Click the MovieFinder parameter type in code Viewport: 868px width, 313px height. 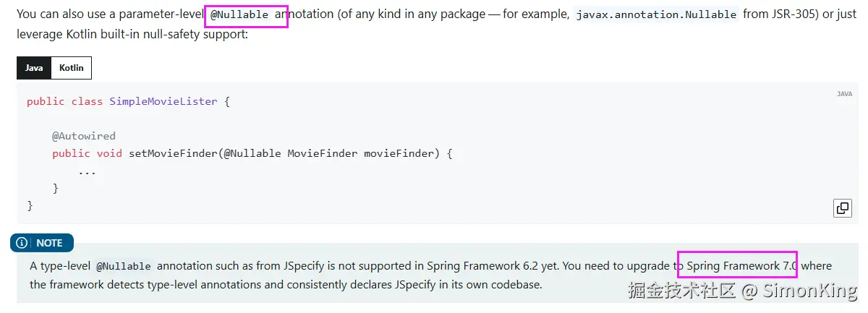[323, 153]
